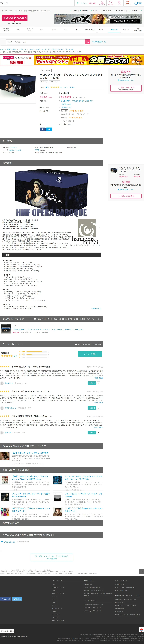Select 中古 navigation tab
144x644 pixels.
point(138,30)
